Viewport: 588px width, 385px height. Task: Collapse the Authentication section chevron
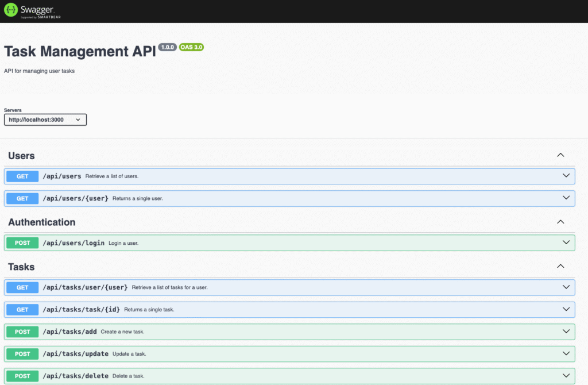(560, 222)
